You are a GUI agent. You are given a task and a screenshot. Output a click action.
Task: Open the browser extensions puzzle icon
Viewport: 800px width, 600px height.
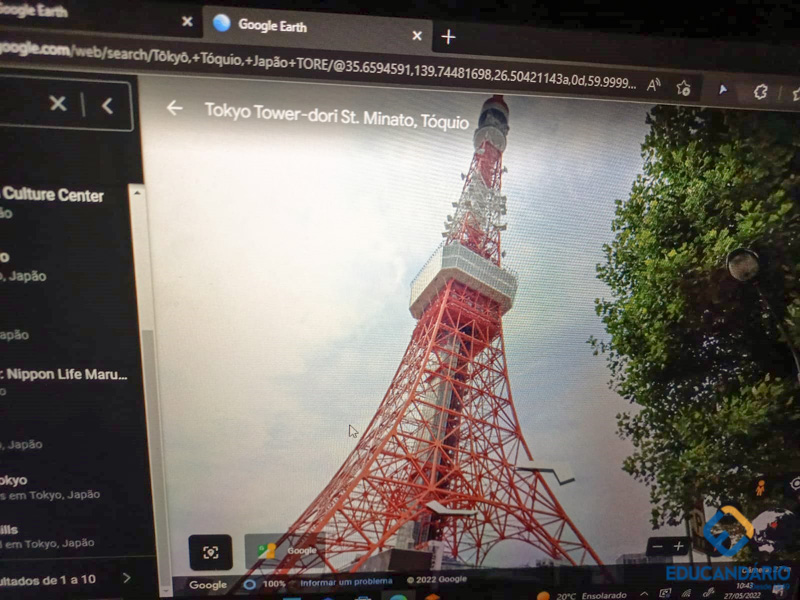click(x=760, y=92)
